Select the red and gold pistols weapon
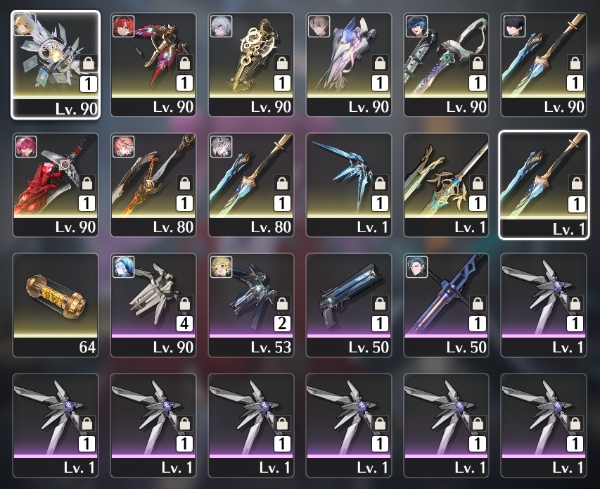The height and width of the screenshot is (489, 600). [153, 64]
